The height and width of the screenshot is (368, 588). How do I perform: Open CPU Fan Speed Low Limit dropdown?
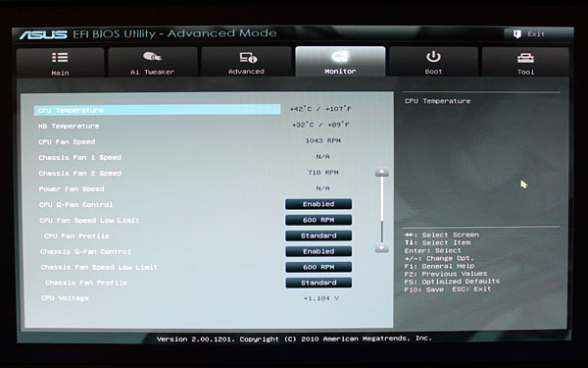[318, 220]
